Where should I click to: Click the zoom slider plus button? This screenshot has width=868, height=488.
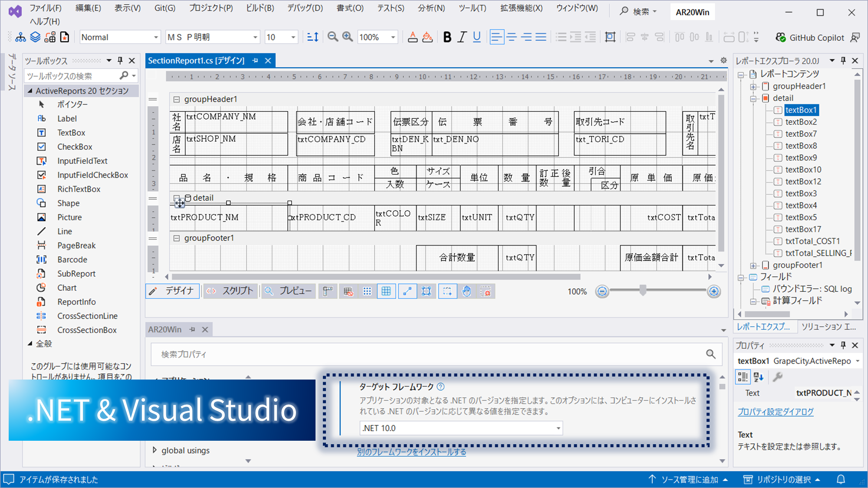[714, 291]
